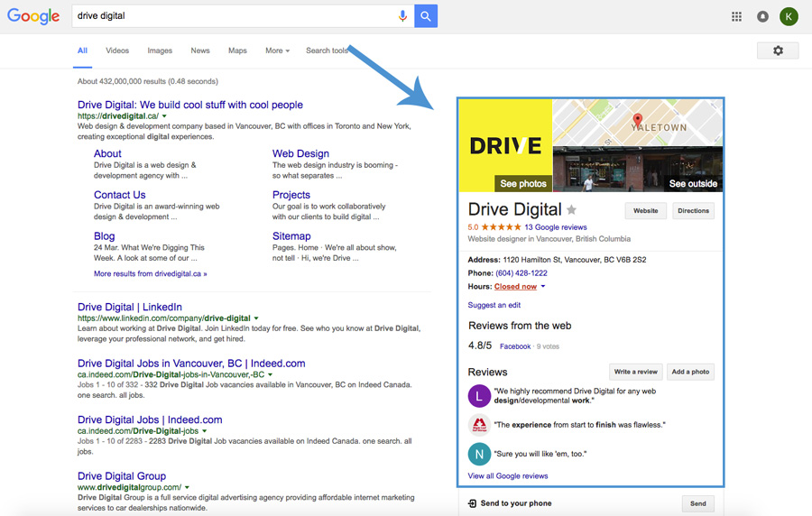
Task: Click the address 1120 Hamilton St text
Action: pyautogui.click(x=575, y=260)
